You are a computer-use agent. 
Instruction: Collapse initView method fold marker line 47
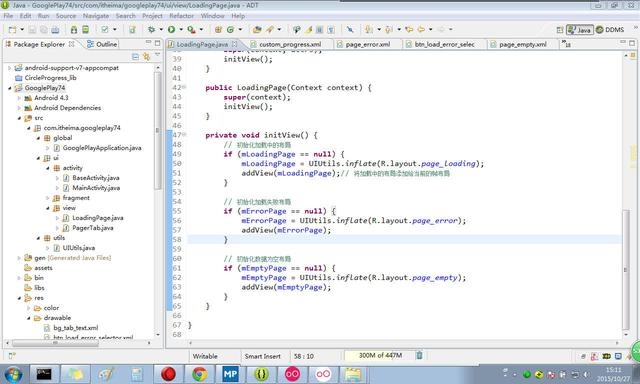coord(184,134)
